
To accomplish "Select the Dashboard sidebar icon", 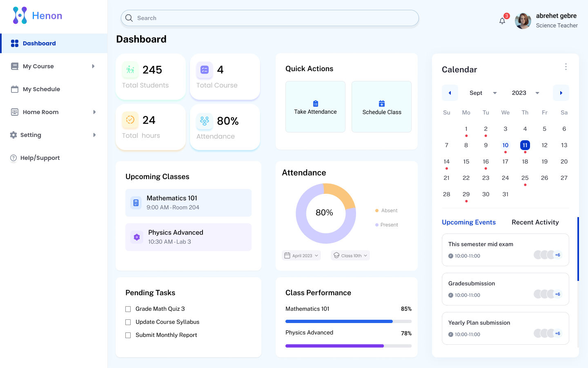I will (14, 43).
